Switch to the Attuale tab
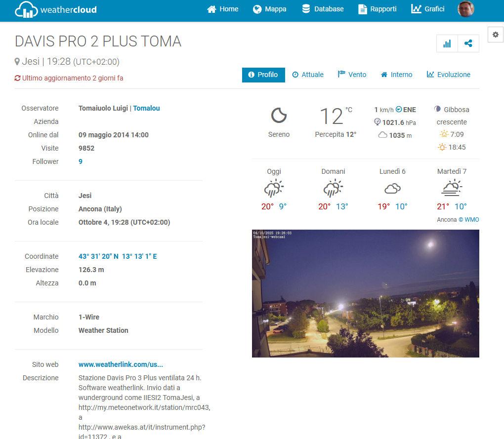Viewport: 504px width, 439px height. (x=308, y=75)
